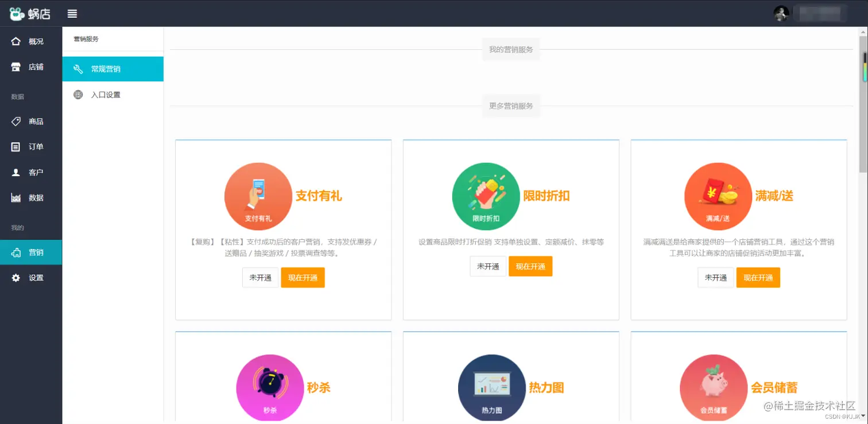The width and height of the screenshot is (868, 424).
Task: Select the 店铺 storefront icon in the sidebar
Action: [x=32, y=67]
